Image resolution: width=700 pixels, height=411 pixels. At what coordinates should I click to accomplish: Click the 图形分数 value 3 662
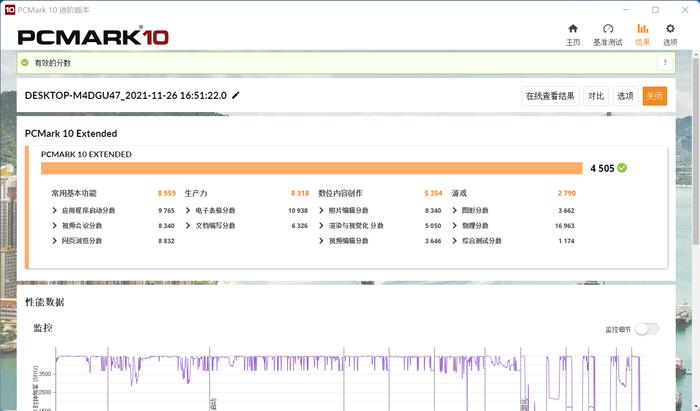[x=566, y=210]
